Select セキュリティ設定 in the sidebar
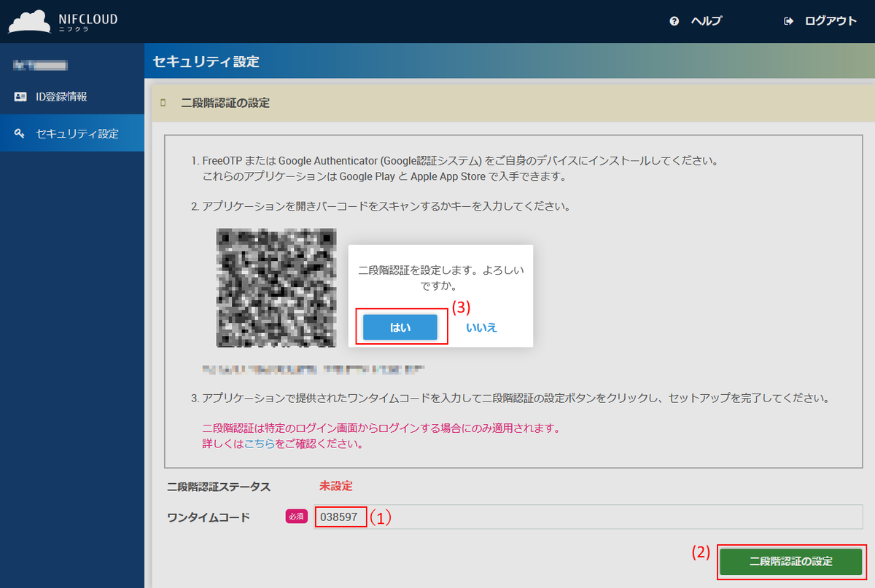 72,133
